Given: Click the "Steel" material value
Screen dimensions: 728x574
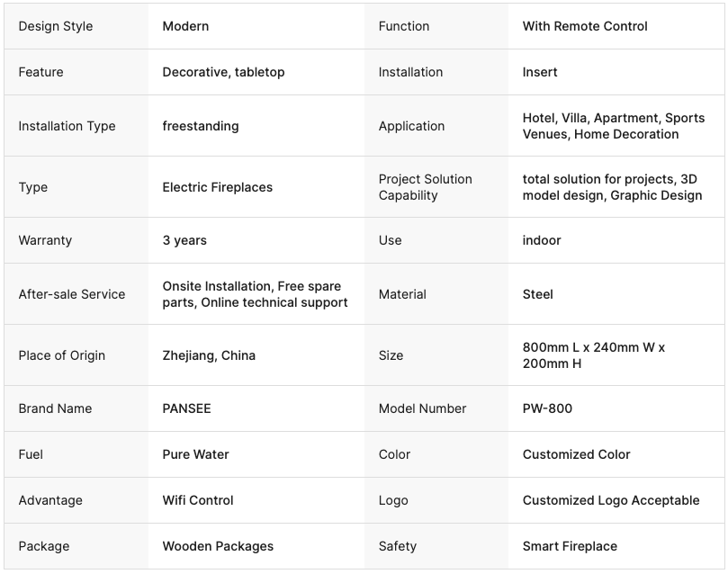Looking at the screenshot, I should 538,294.
